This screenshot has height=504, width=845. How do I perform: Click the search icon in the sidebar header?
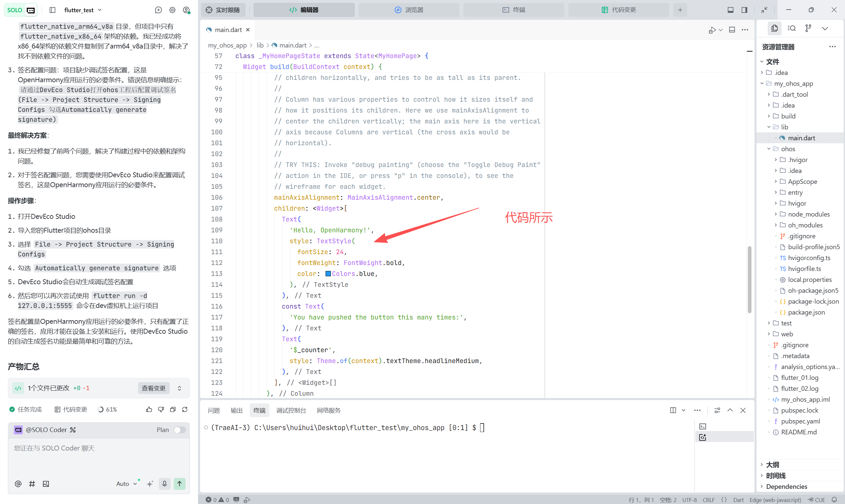click(x=791, y=28)
